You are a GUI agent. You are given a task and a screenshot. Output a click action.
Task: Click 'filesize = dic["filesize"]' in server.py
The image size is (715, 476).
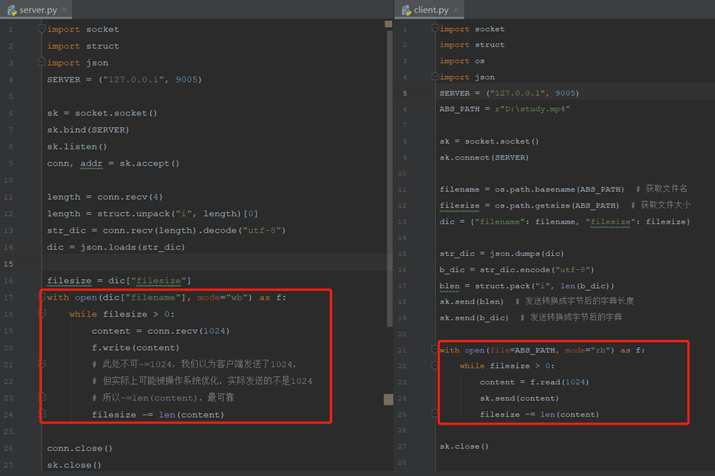point(119,281)
